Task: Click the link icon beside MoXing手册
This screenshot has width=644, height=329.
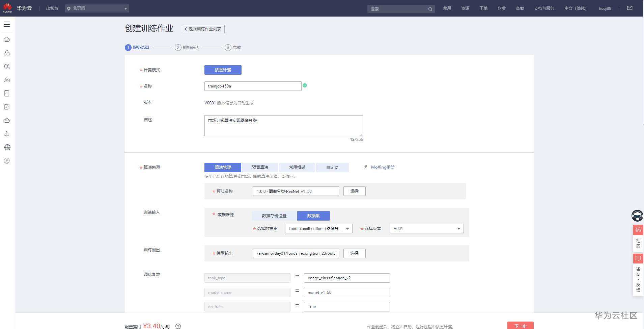Action: tap(365, 167)
